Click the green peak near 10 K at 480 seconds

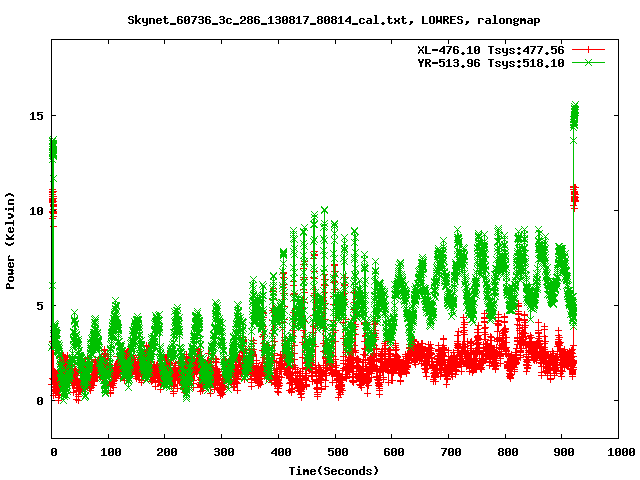click(x=324, y=210)
